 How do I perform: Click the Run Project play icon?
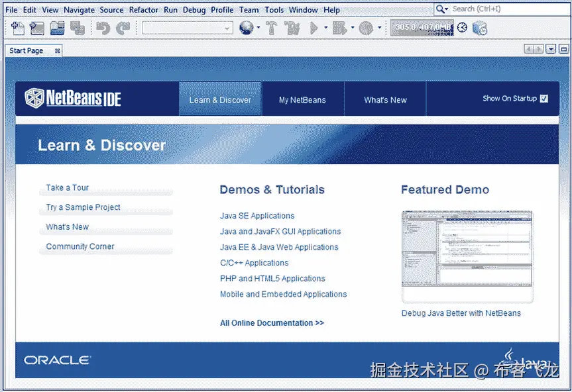click(314, 28)
